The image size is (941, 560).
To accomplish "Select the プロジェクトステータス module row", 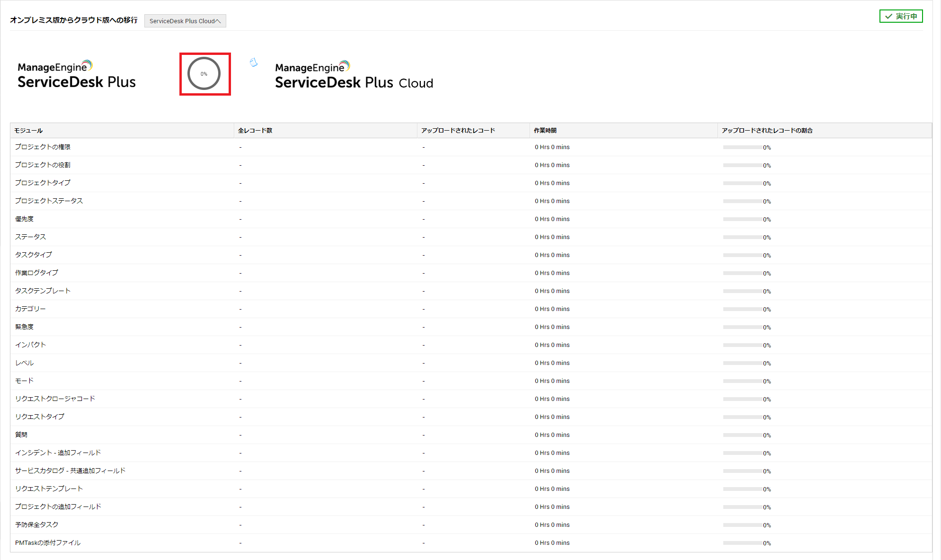I will (x=49, y=201).
